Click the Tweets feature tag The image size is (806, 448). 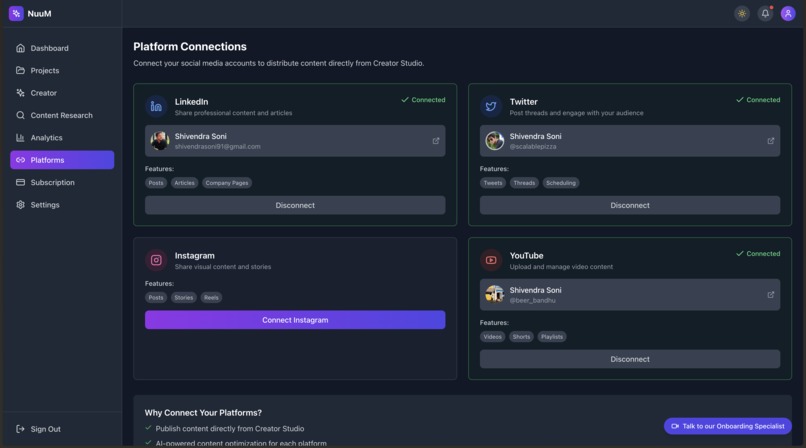point(493,183)
